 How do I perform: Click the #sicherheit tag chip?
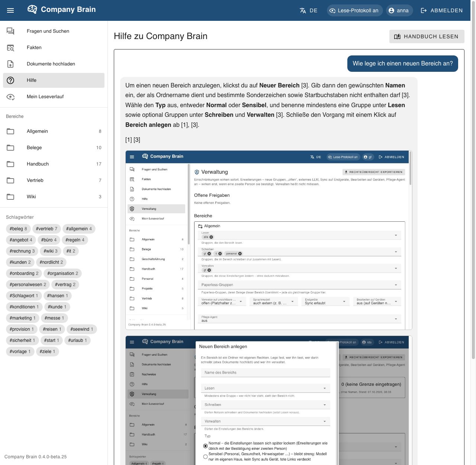click(22, 340)
